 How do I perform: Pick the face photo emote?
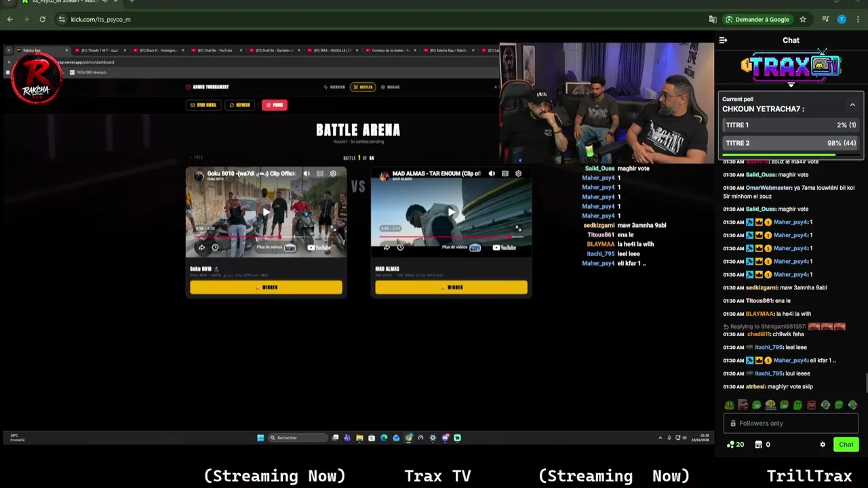[743, 405]
